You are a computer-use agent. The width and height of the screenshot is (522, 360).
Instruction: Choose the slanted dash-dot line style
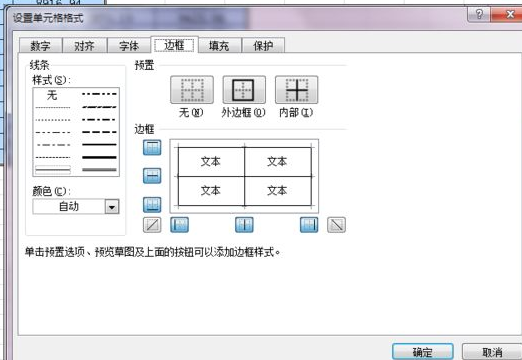pos(99,107)
